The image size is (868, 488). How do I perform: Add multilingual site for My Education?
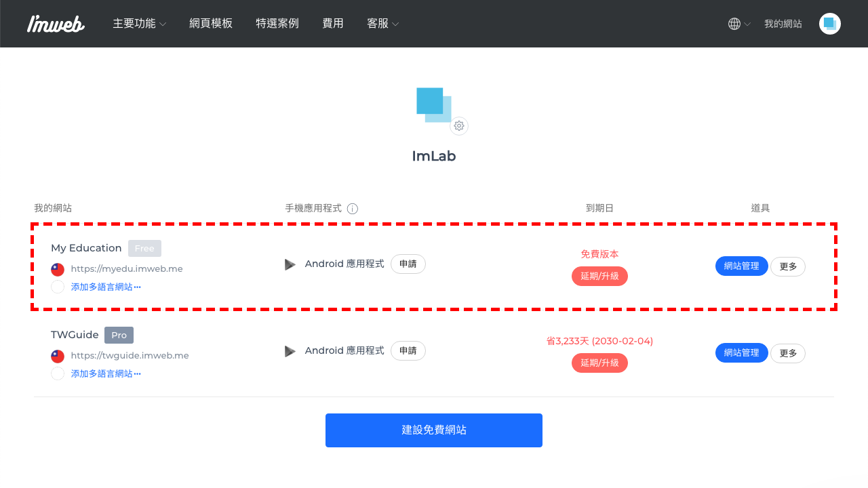tap(106, 287)
